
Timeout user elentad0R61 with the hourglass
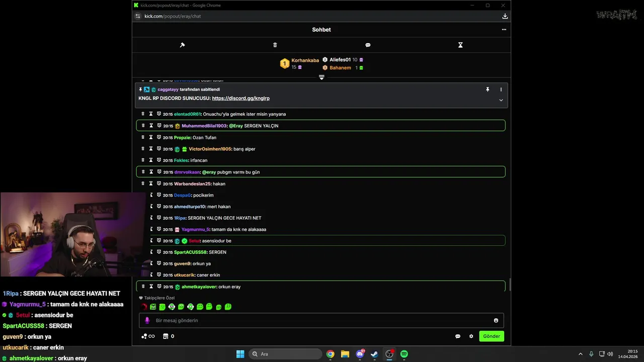(x=151, y=114)
